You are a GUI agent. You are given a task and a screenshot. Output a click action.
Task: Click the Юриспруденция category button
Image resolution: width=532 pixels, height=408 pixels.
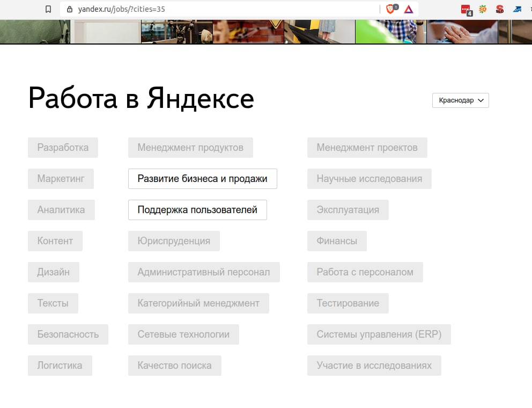[174, 241]
